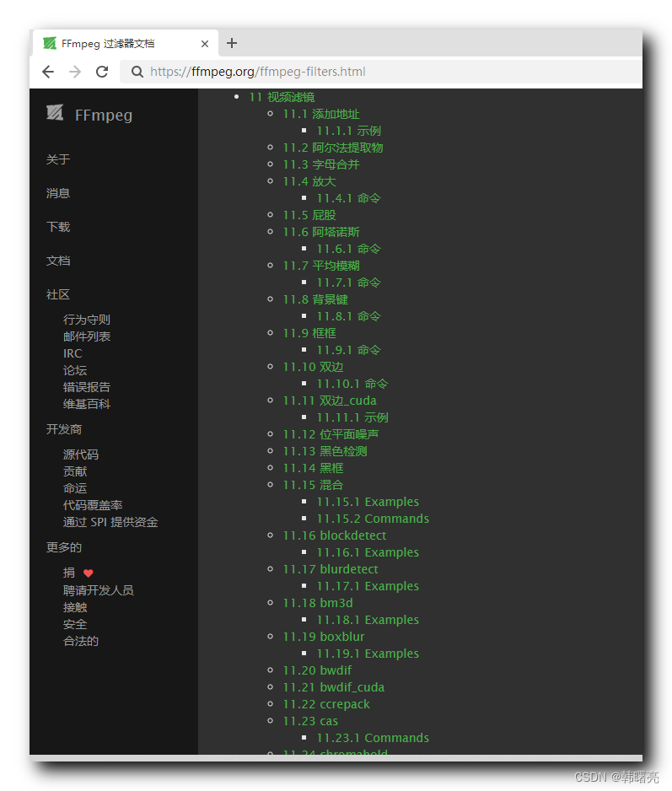Jump to 11.19 boxblur
This screenshot has height=791, width=672.
[x=324, y=638]
